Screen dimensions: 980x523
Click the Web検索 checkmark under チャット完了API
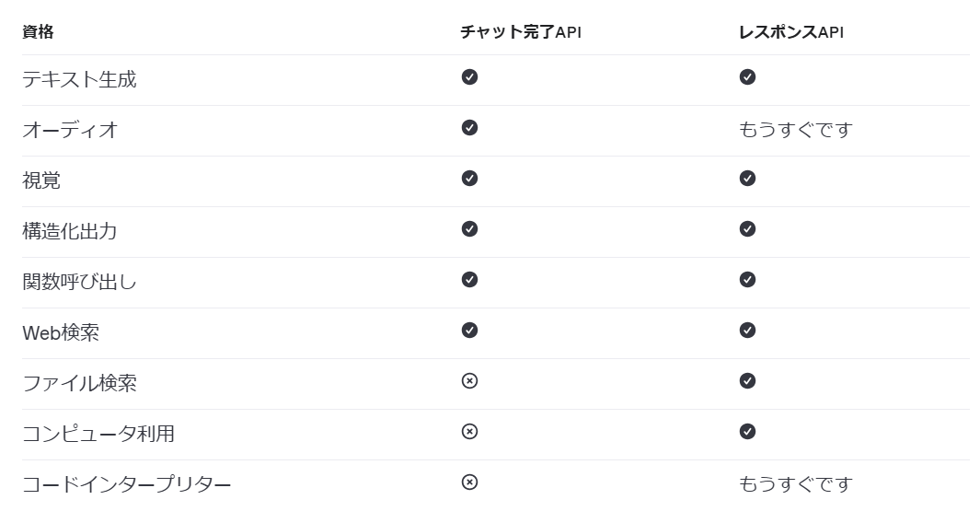tap(469, 331)
